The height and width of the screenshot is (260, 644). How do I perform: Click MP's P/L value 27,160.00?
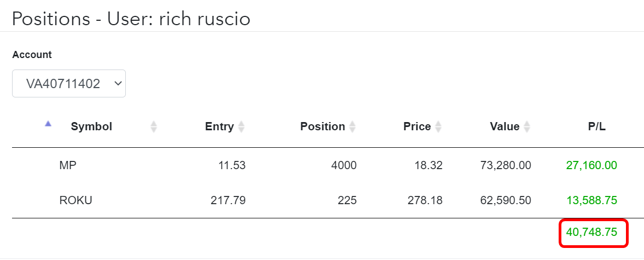tap(591, 165)
